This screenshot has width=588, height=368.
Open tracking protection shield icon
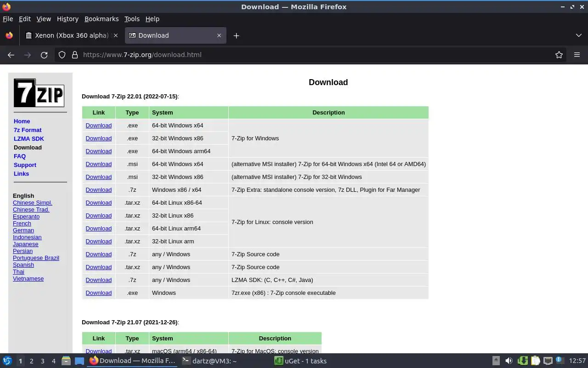(x=62, y=55)
